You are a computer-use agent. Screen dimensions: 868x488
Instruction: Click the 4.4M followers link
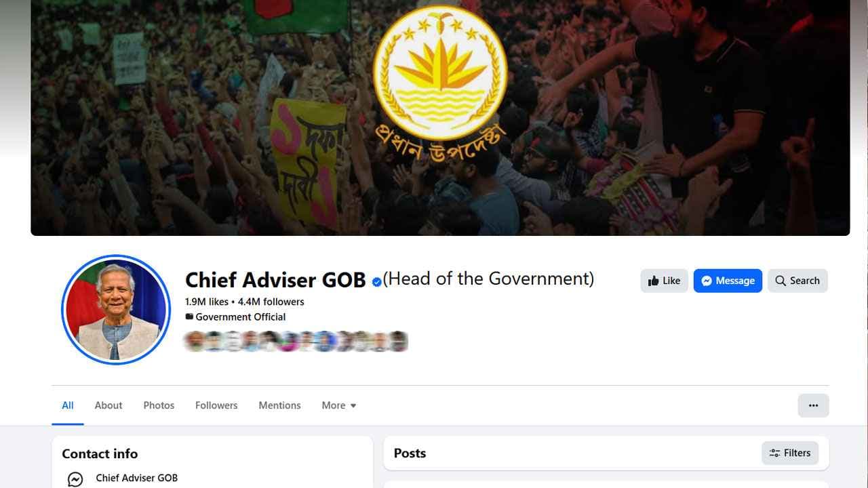(x=271, y=302)
